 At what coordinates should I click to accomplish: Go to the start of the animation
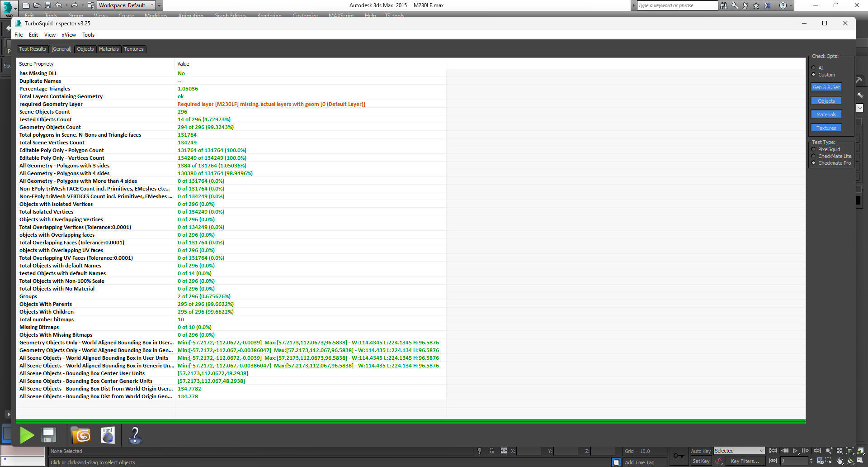point(773,451)
